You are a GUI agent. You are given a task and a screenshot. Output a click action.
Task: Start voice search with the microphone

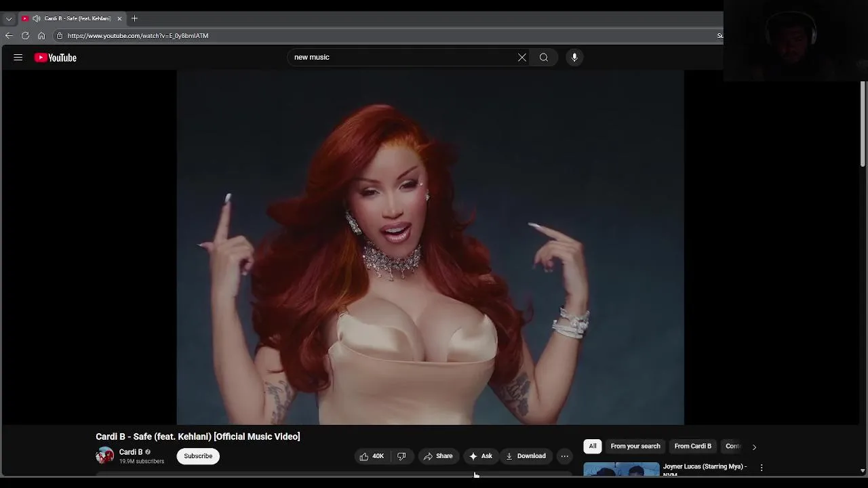(574, 58)
